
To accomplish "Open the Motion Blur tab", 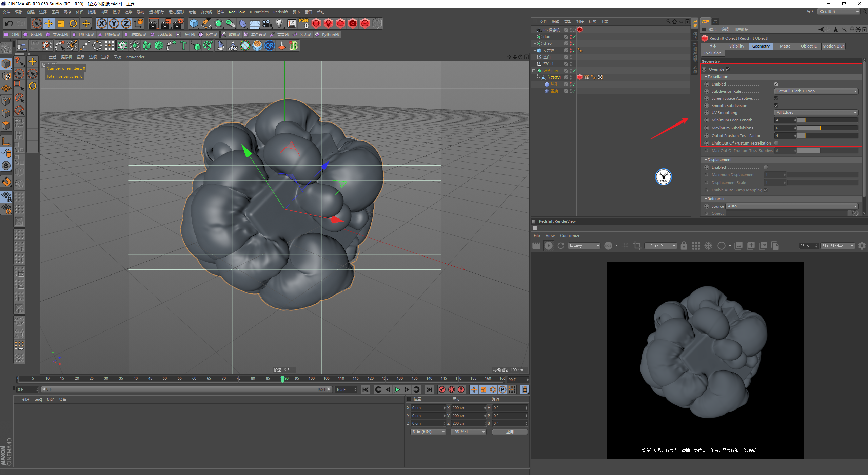I will [833, 46].
